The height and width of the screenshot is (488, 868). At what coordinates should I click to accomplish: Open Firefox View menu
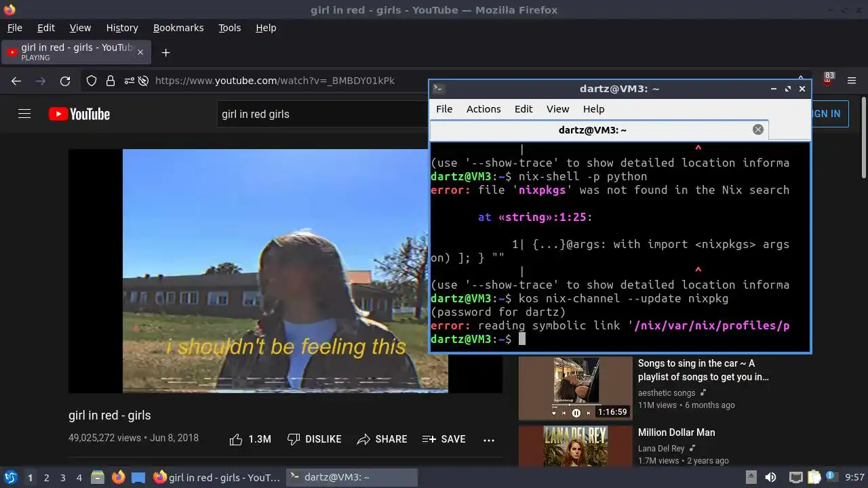tap(80, 28)
